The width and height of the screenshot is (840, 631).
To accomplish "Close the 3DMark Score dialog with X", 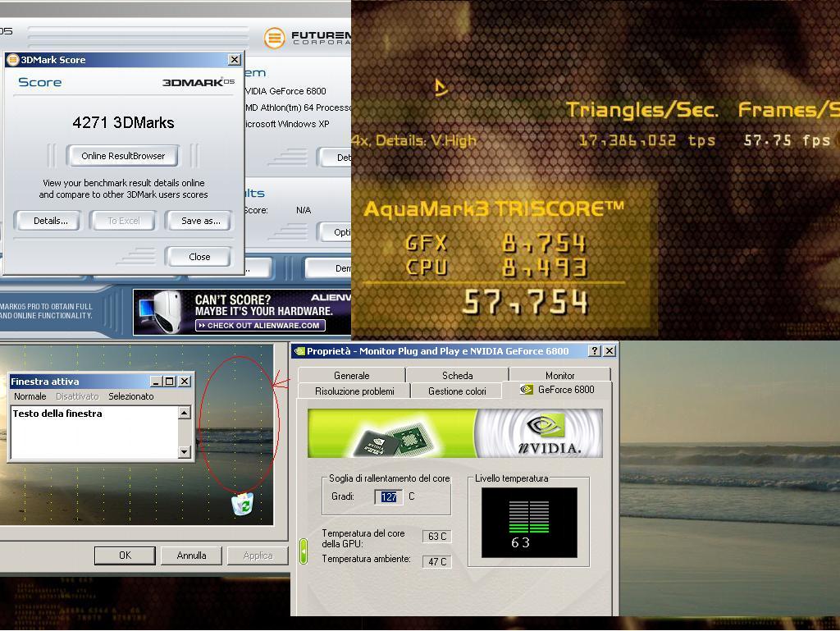I will click(x=234, y=60).
